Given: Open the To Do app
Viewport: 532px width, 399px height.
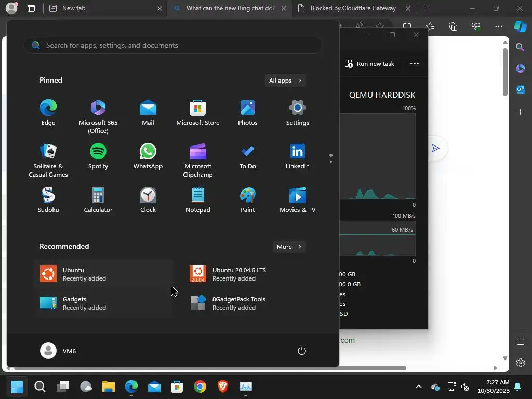Looking at the screenshot, I should tap(248, 156).
